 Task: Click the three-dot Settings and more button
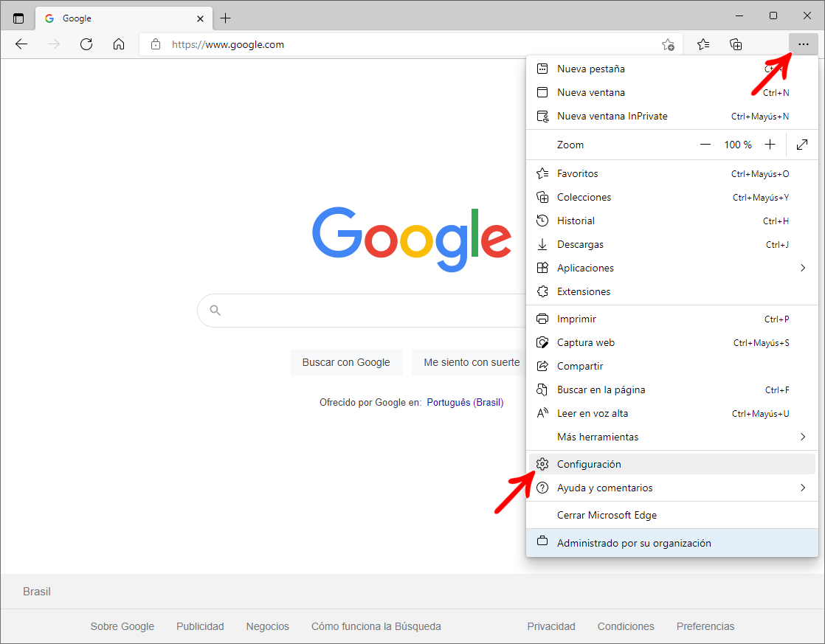pos(803,44)
